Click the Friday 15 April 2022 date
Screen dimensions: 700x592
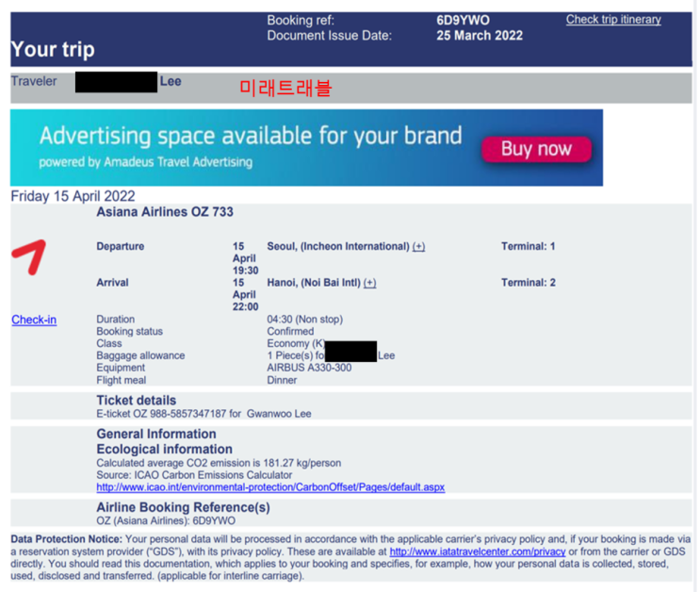point(73,196)
